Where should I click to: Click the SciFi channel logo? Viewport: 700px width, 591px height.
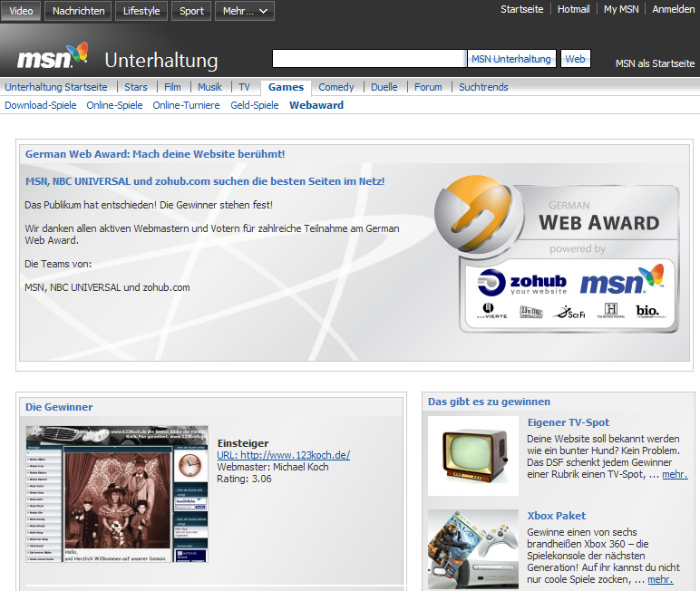point(569,312)
